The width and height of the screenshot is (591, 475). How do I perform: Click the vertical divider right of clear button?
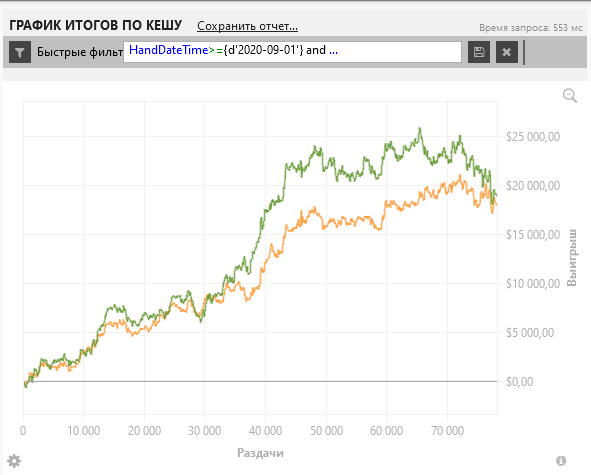pos(524,52)
